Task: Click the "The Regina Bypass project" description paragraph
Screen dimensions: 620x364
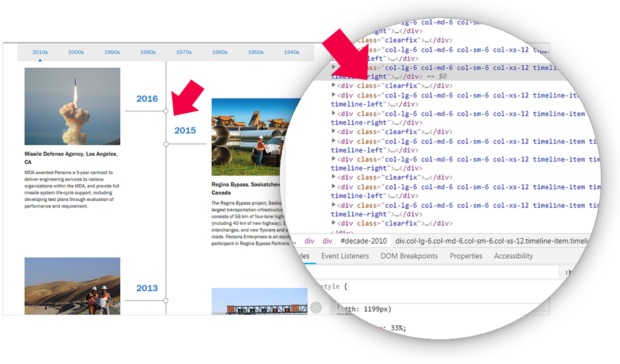Action: point(251,224)
